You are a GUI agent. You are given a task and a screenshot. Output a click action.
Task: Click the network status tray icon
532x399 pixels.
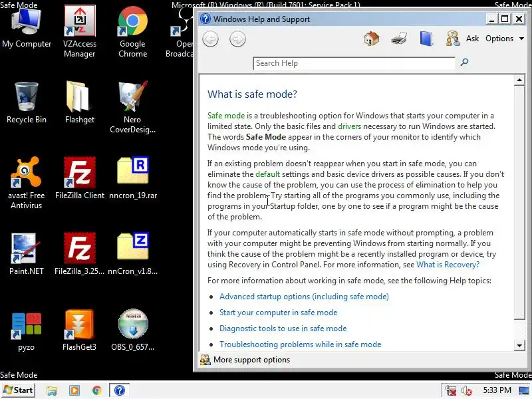click(451, 390)
